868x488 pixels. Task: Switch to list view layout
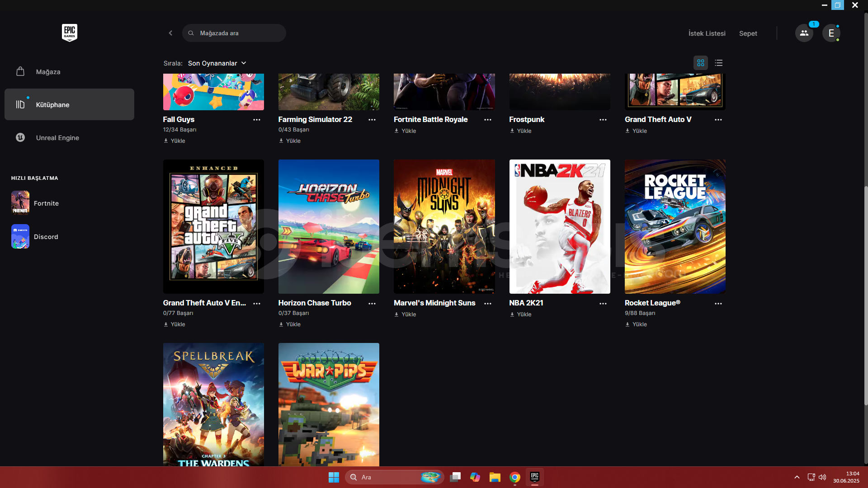point(719,63)
